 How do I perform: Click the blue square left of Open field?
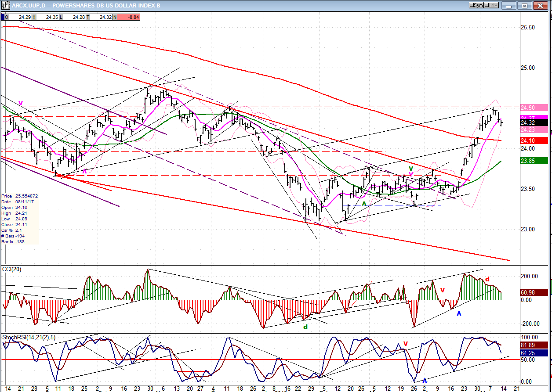6,17
